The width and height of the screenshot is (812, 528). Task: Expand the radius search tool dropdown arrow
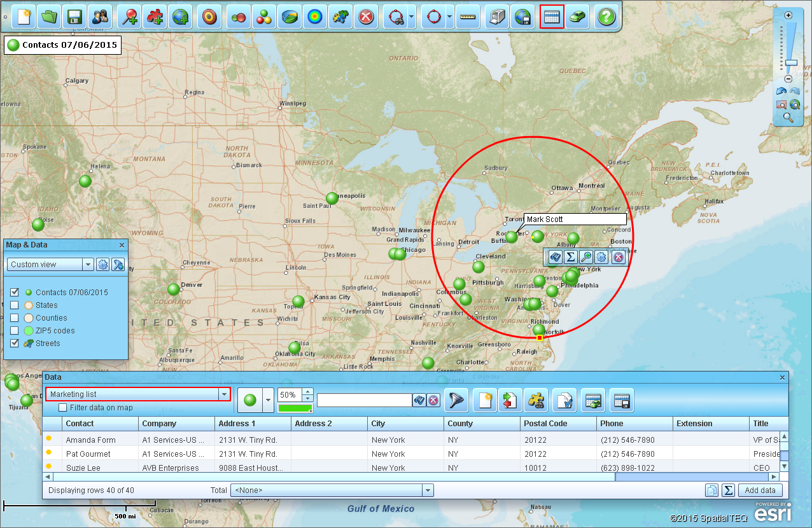412,17
